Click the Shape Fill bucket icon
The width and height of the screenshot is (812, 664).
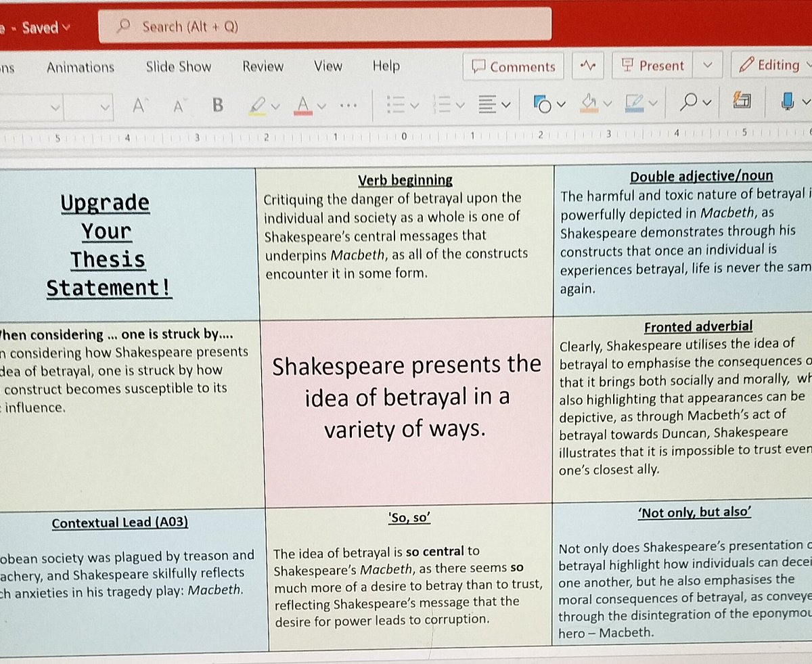coord(589,103)
